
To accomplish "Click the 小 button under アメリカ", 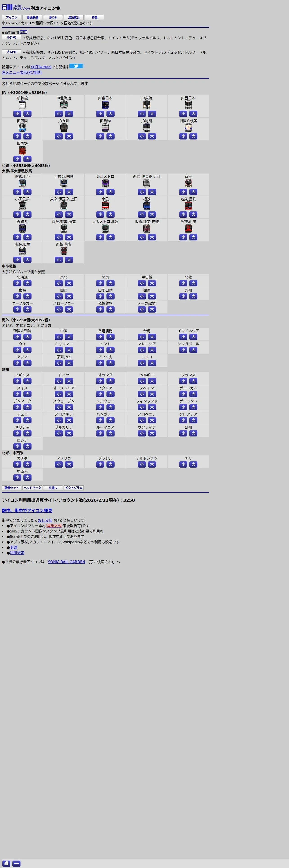I will click(59, 464).
